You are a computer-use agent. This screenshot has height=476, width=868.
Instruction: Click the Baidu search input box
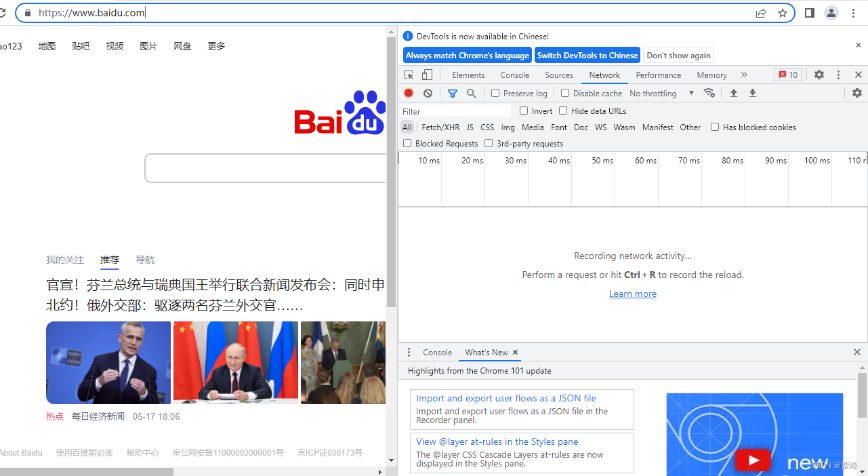(x=265, y=168)
